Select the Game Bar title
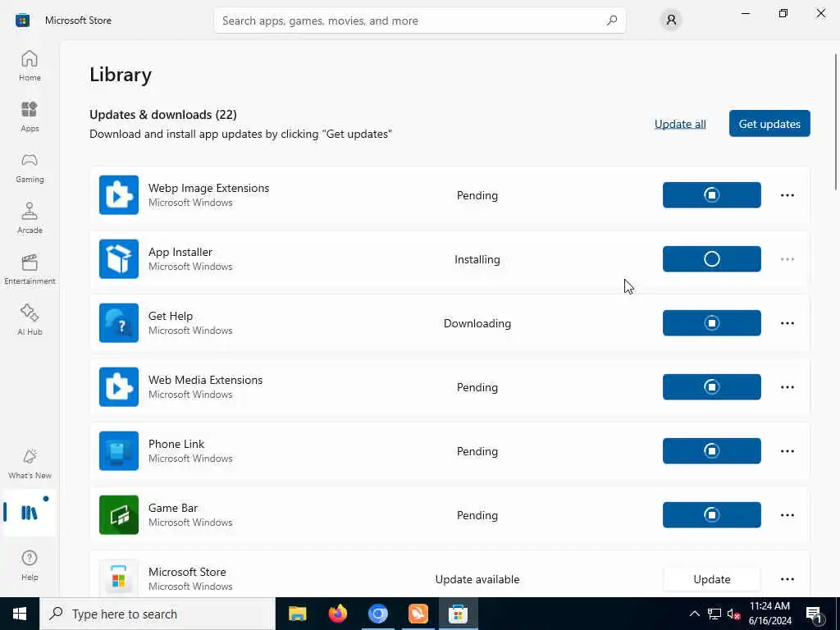Screen dimensions: 840x630 click(173, 508)
